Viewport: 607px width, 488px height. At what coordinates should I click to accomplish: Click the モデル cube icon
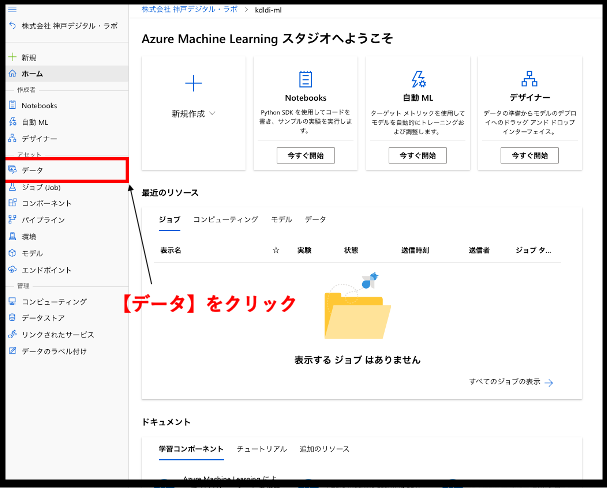[x=12, y=253]
